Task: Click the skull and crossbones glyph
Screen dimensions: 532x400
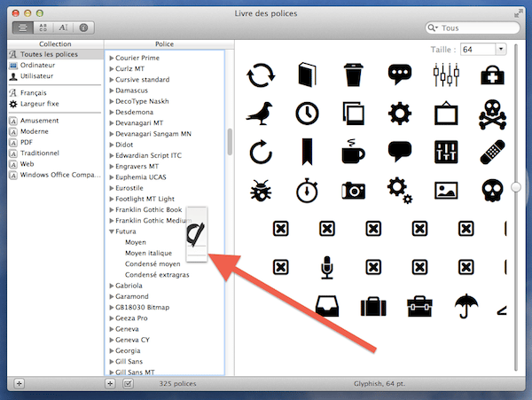Action: click(x=493, y=114)
